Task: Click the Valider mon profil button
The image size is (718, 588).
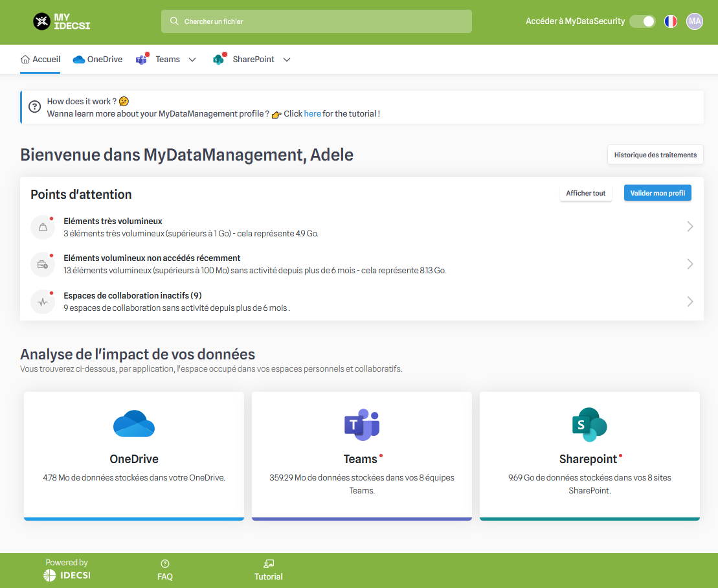Action: point(658,193)
